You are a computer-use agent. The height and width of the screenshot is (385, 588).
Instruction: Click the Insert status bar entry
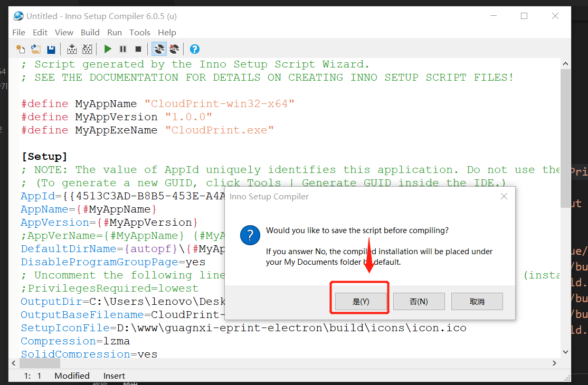coord(114,376)
